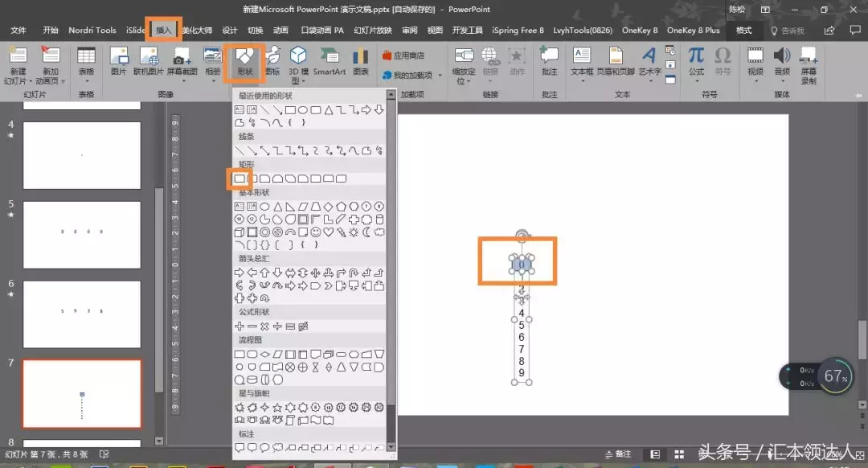Select the cloud shape in basic shapes
Viewport: 868px width, 468px height.
coord(379,232)
